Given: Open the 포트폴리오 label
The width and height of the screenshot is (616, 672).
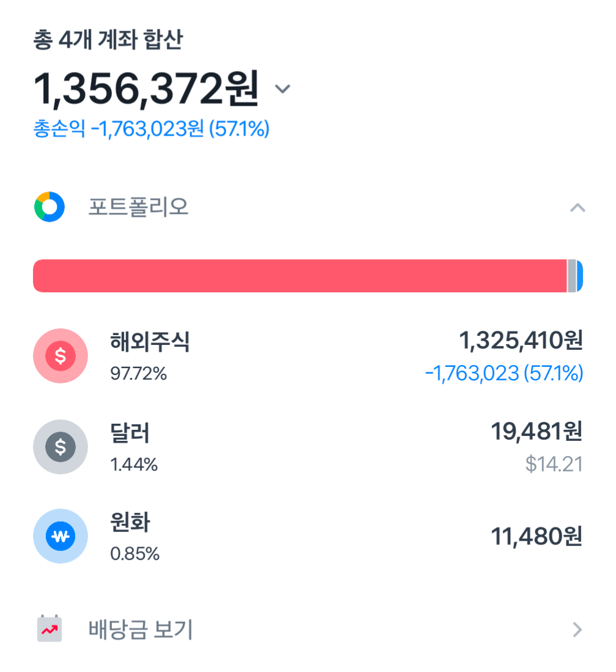Looking at the screenshot, I should [x=138, y=208].
